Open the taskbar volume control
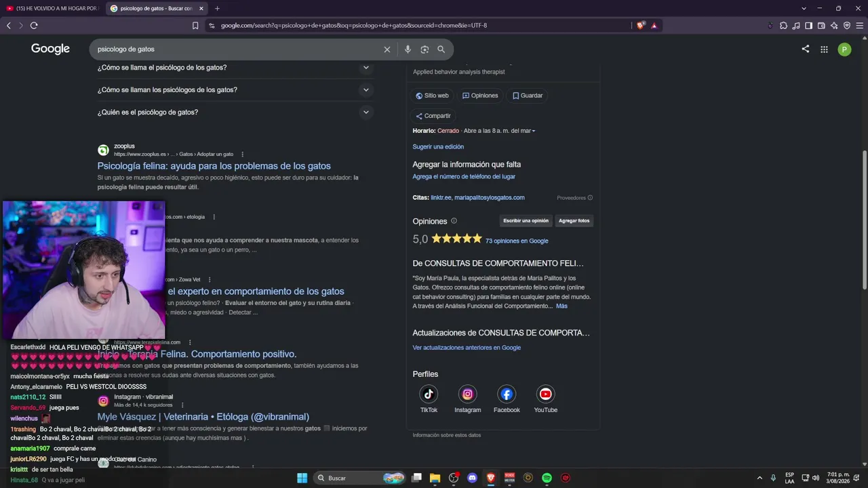 pyautogui.click(x=816, y=478)
